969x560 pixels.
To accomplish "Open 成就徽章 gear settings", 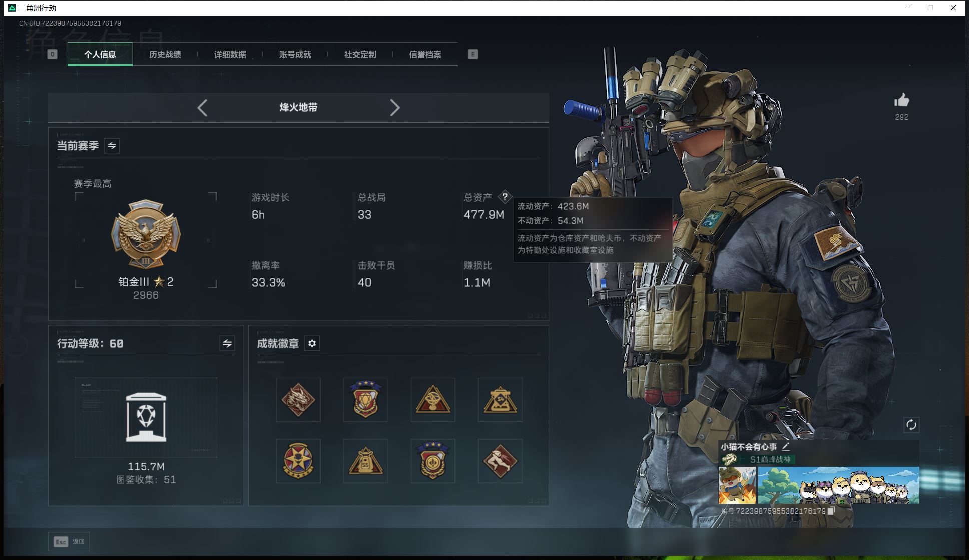I will (x=312, y=344).
